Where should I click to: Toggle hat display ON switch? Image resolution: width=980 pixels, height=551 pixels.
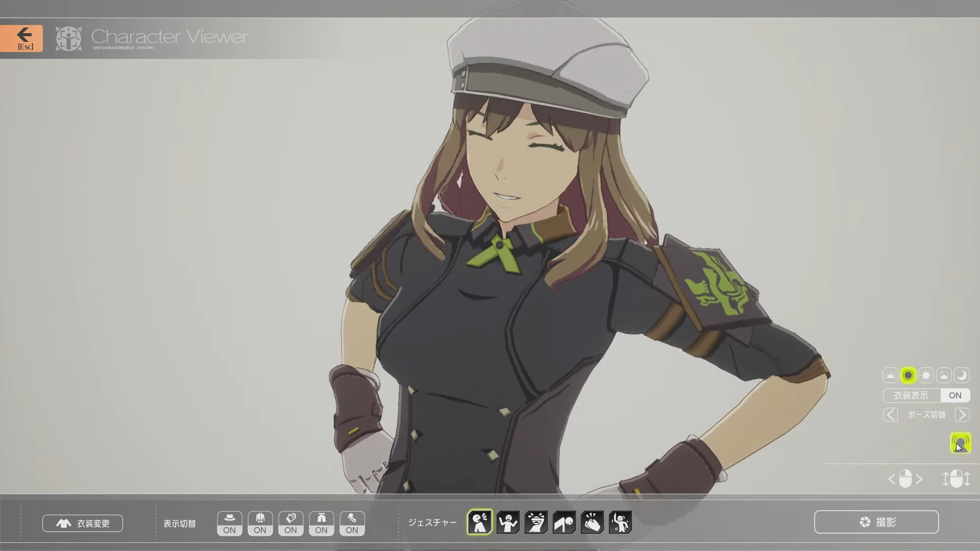(230, 523)
